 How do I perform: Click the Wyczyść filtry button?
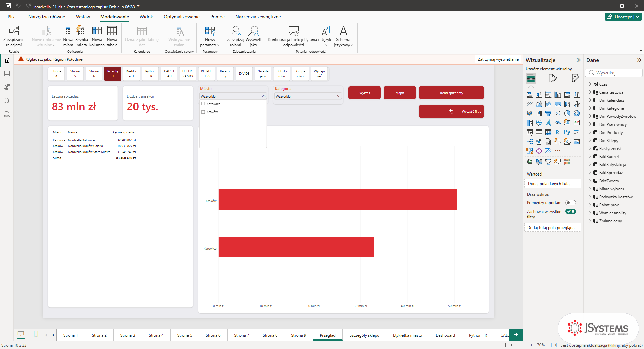pos(451,112)
